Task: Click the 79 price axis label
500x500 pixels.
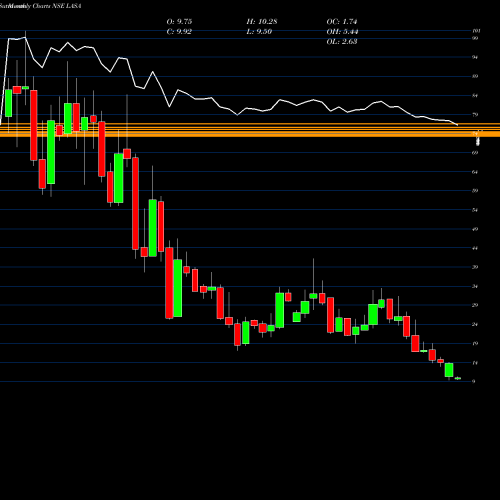Action: pyautogui.click(x=475, y=115)
